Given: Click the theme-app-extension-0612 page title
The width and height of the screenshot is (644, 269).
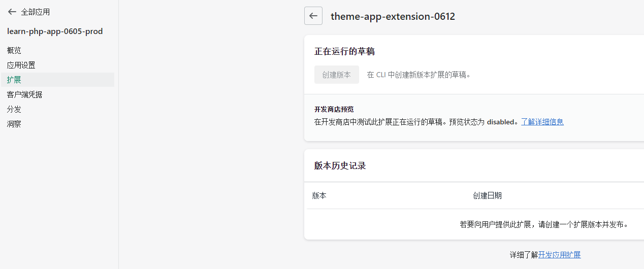Looking at the screenshot, I should [393, 16].
